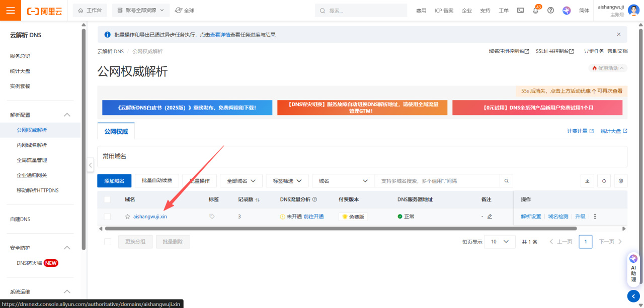644x308 pixels.
Task: Open the domain name search type dropdown
Action: pos(344,181)
